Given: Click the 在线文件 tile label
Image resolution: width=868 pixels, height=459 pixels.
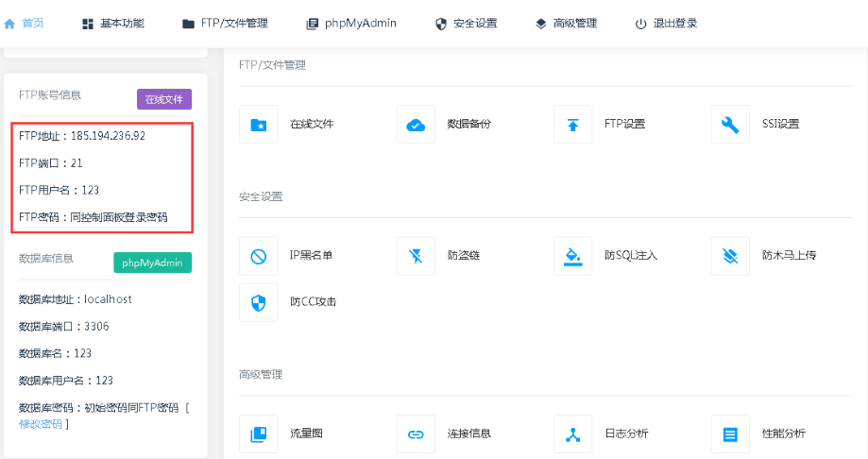Looking at the screenshot, I should 312,124.
